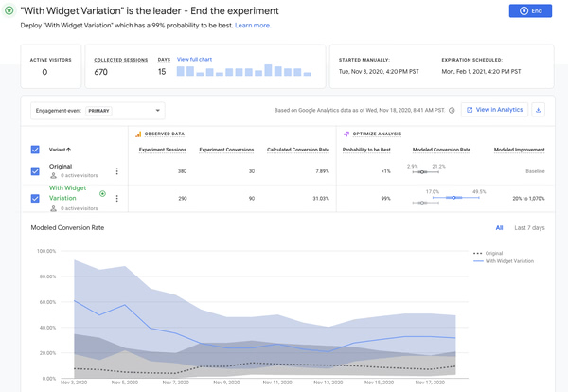Click the Original modeled rate range bar
Viewport: 568px width, 392px height.
pos(425,172)
